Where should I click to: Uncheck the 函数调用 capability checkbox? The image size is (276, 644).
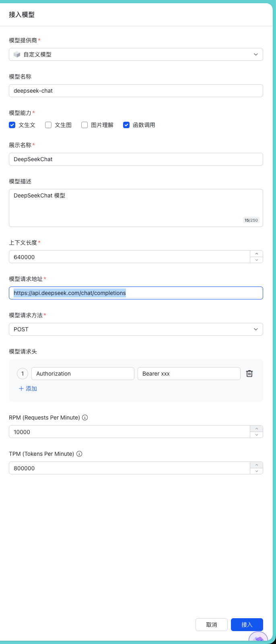126,125
